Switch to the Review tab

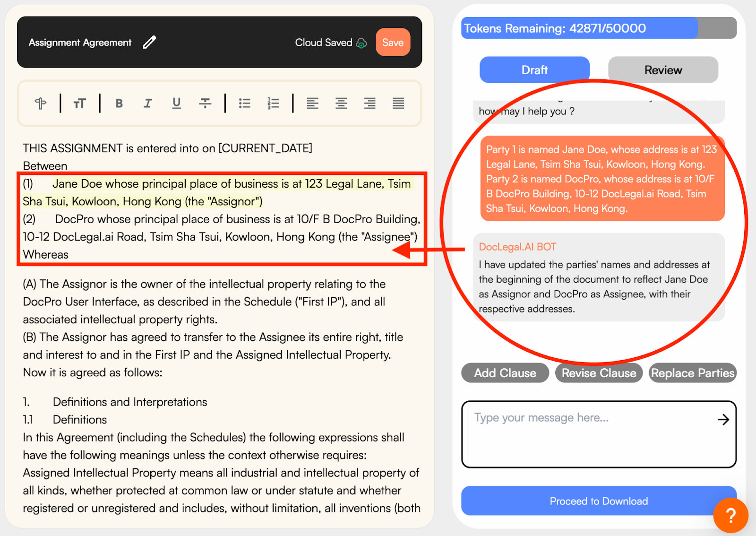[x=663, y=70]
